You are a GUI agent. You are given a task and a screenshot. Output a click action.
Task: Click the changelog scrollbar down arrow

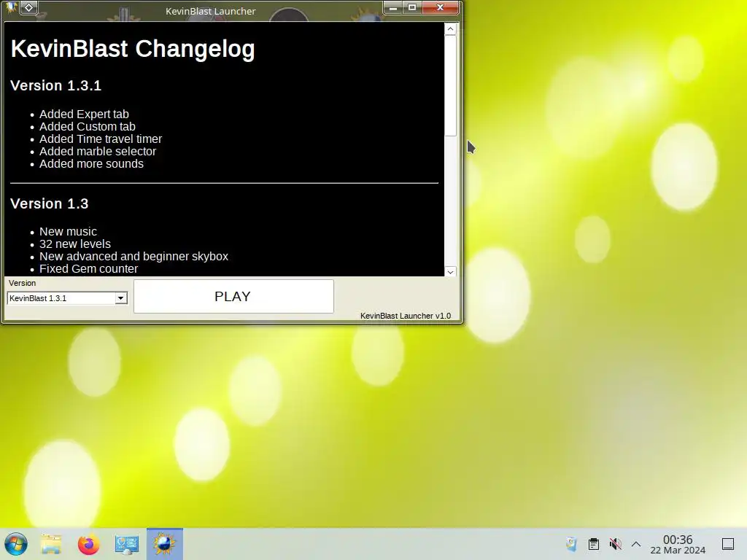(x=450, y=271)
